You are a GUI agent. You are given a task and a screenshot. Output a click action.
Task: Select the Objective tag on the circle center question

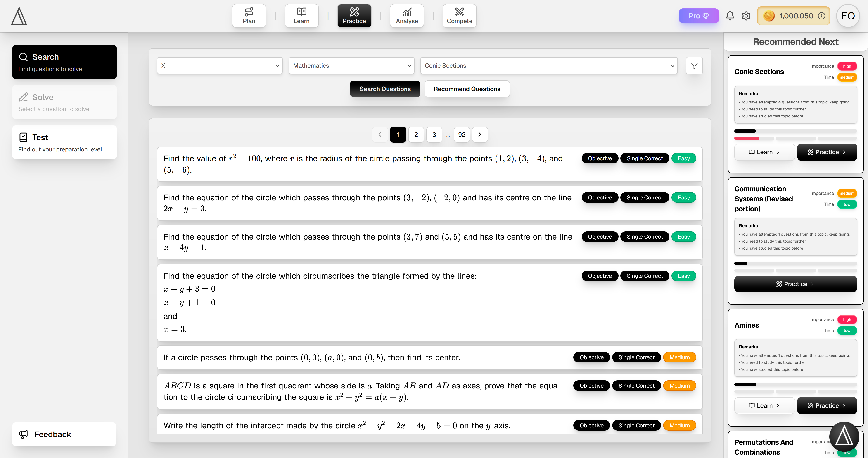pyautogui.click(x=591, y=357)
